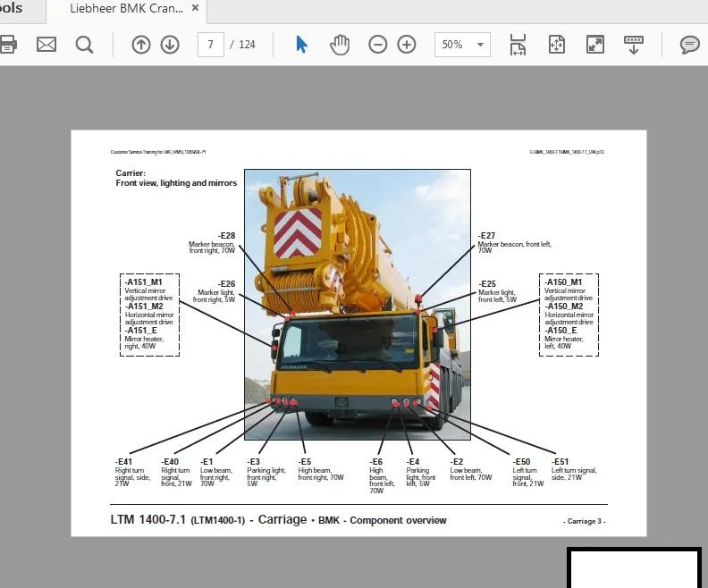Open the comment bubble tool
The height and width of the screenshot is (588, 708).
click(689, 45)
